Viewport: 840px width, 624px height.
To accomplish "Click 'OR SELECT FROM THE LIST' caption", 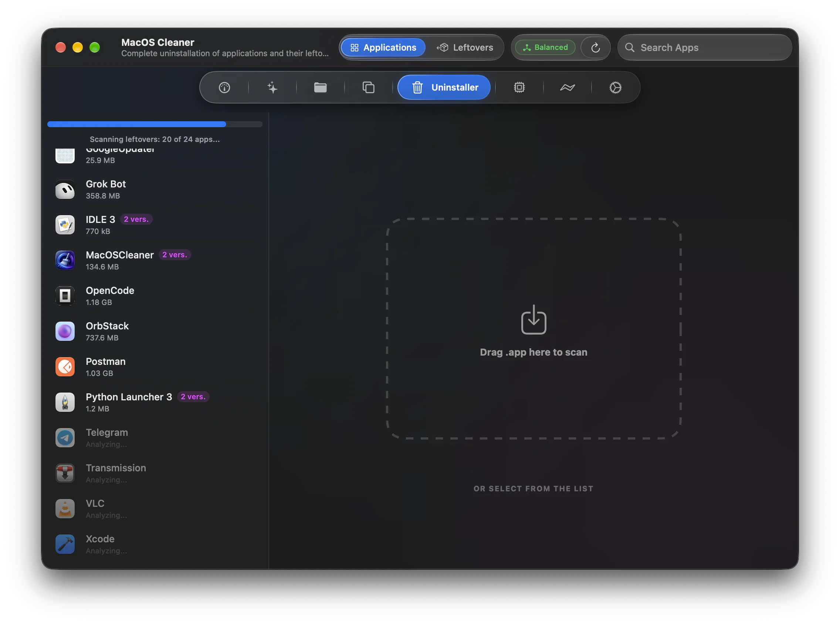I will (533, 489).
